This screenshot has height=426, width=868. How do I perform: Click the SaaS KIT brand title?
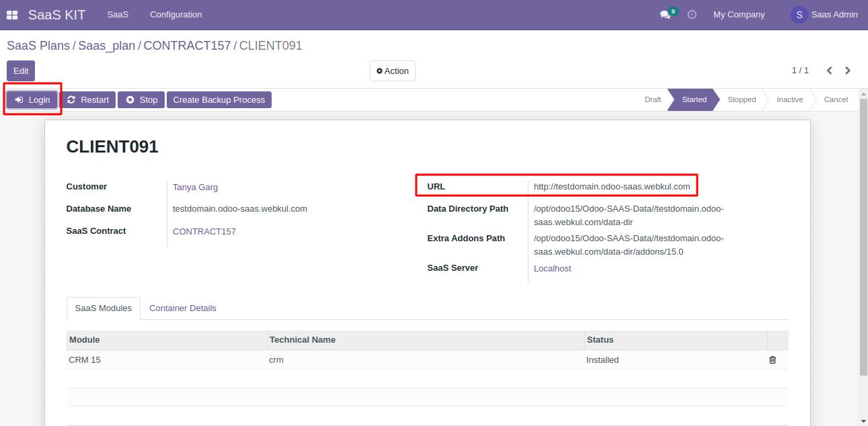pyautogui.click(x=56, y=14)
